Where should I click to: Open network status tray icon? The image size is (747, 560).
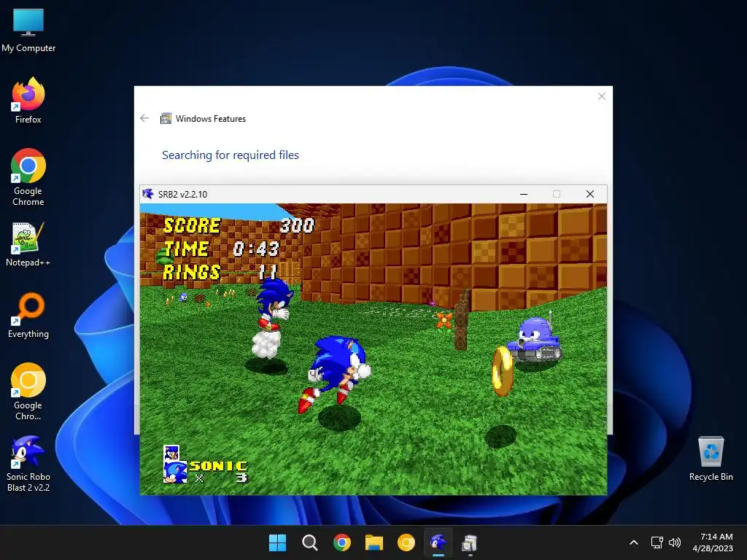tap(657, 542)
